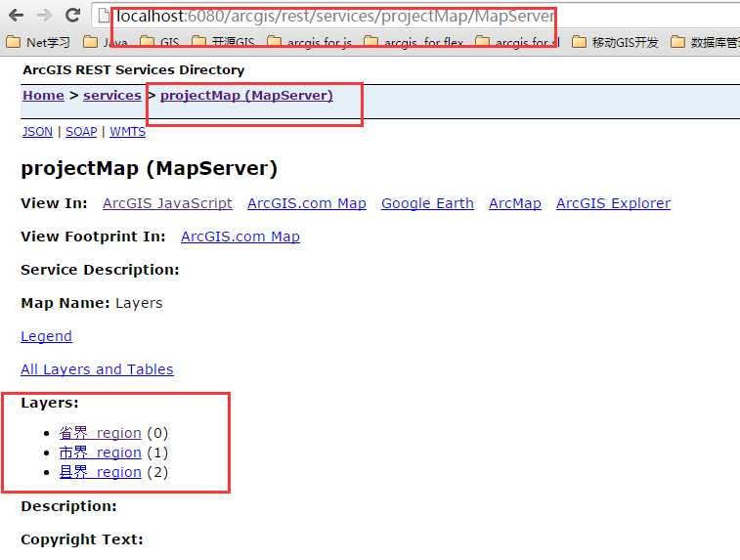Click the Map Name: Layers text
This screenshot has width=740, height=560.
click(x=92, y=303)
